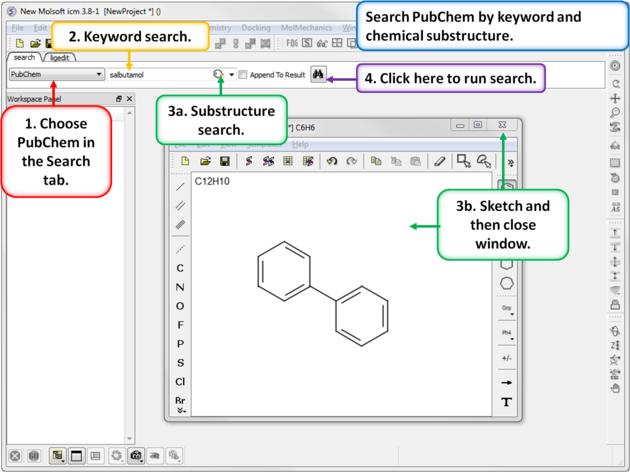Expand the Grp groups dropdown
630x472 pixels.
507,310
